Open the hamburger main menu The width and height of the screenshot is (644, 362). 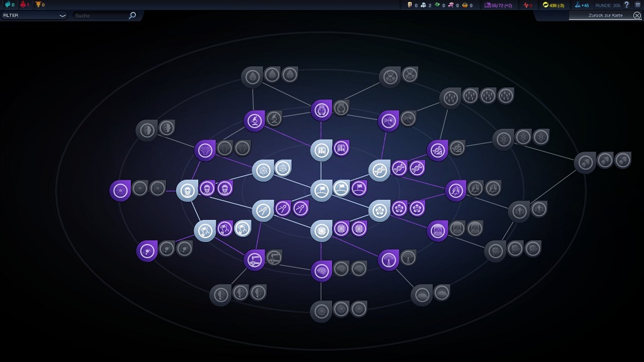638,5
